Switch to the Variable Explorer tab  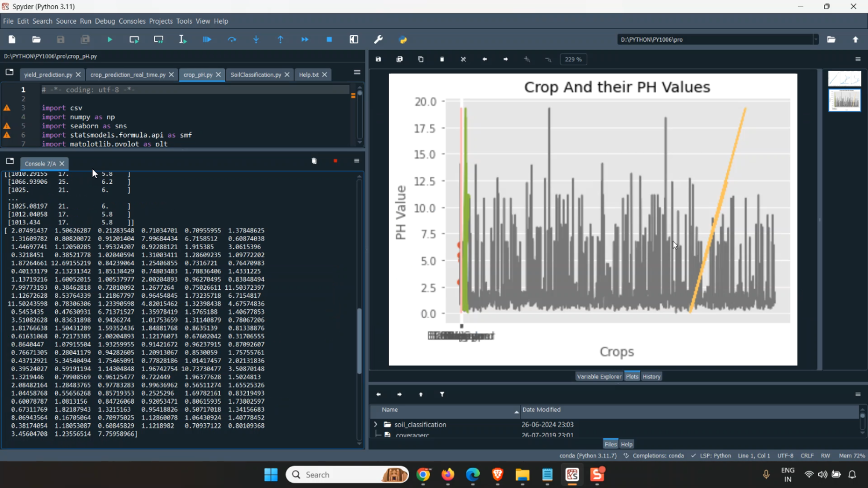[x=599, y=376]
